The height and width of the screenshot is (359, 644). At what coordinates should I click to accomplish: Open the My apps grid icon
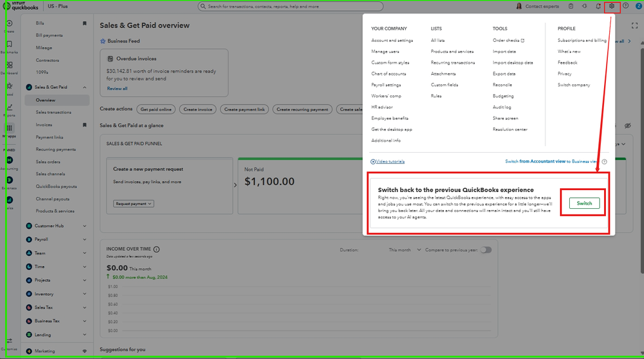tap(9, 128)
